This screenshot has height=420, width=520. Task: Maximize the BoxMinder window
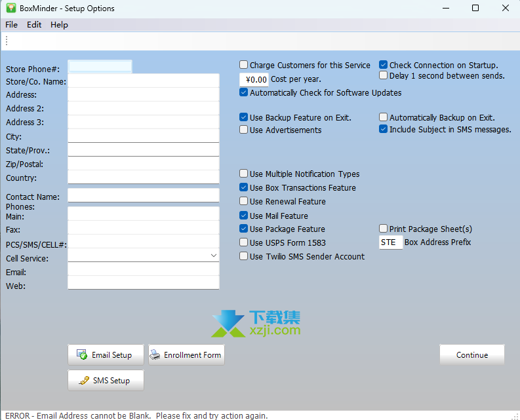click(475, 8)
